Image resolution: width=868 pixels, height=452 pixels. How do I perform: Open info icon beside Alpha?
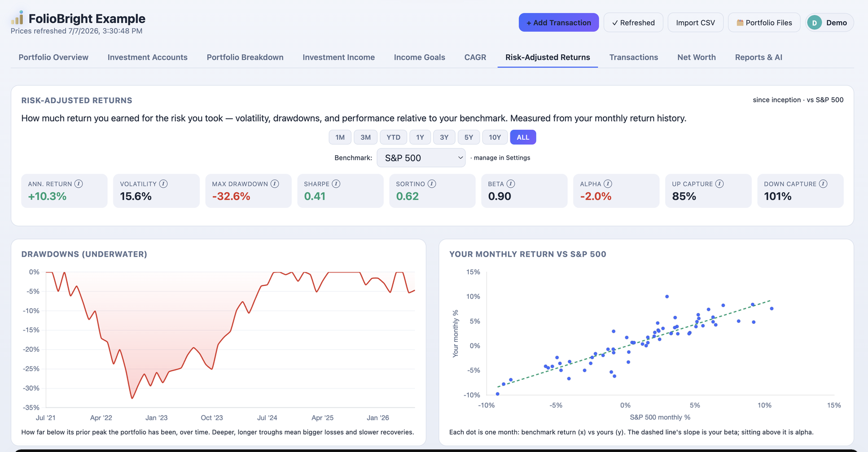pyautogui.click(x=608, y=184)
